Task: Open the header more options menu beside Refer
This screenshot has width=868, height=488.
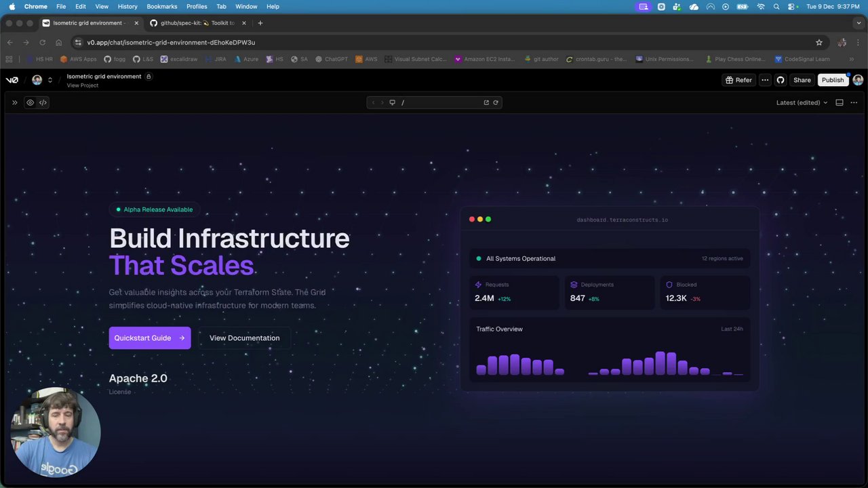Action: click(765, 80)
